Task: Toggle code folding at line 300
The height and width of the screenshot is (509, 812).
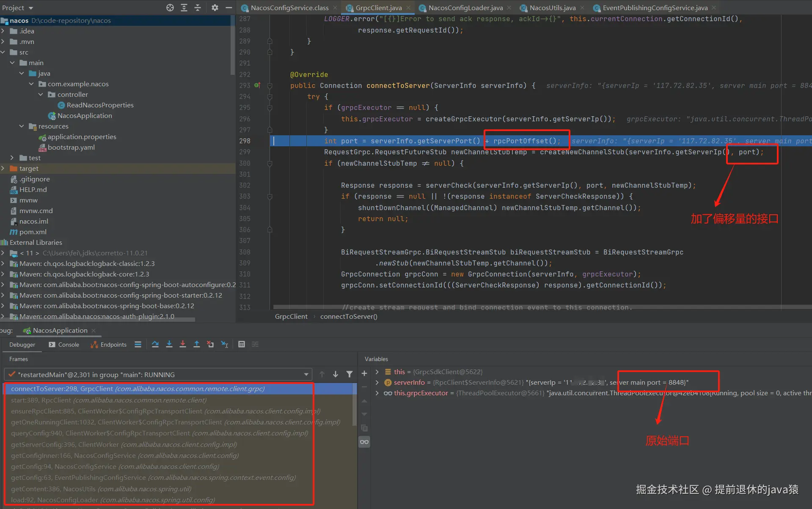Action: point(270,163)
